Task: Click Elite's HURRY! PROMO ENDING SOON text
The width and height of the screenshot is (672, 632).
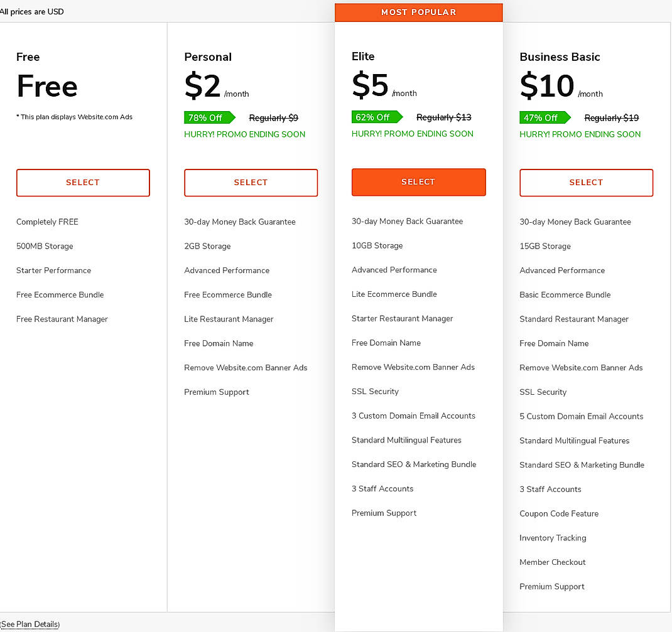Action: click(412, 134)
